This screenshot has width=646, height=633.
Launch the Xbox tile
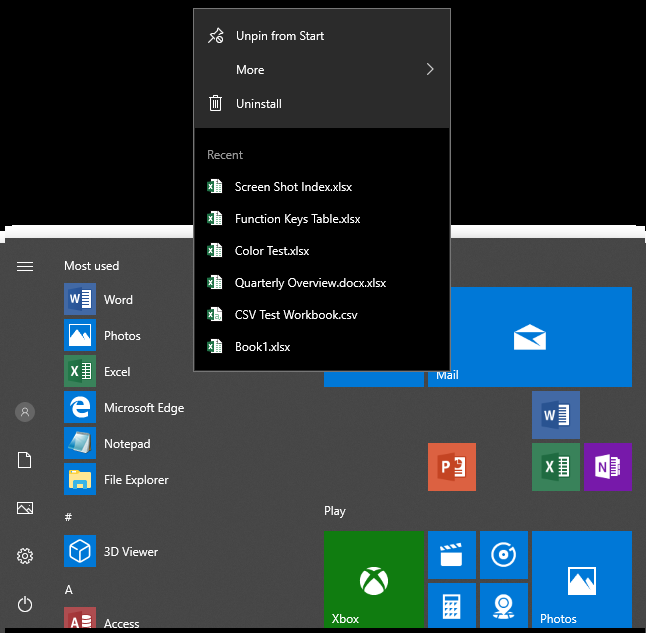pyautogui.click(x=374, y=579)
